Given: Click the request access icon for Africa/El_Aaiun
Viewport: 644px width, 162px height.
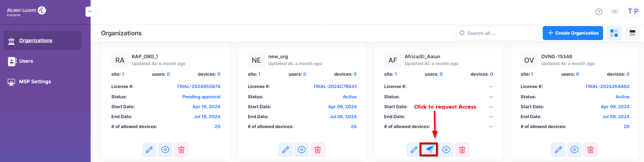Looking at the screenshot, I should click(x=429, y=150).
